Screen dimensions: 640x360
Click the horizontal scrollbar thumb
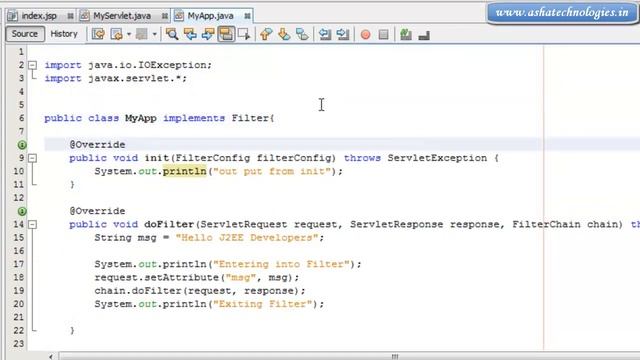click(x=394, y=356)
